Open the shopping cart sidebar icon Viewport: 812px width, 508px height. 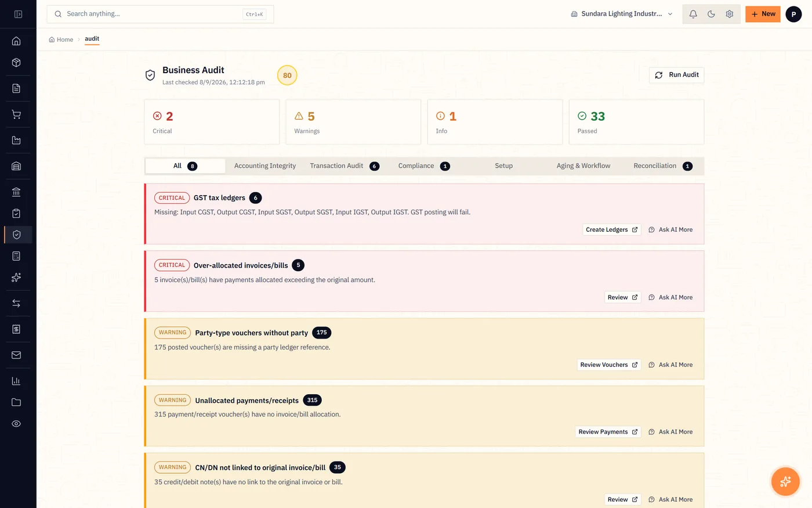click(x=16, y=114)
